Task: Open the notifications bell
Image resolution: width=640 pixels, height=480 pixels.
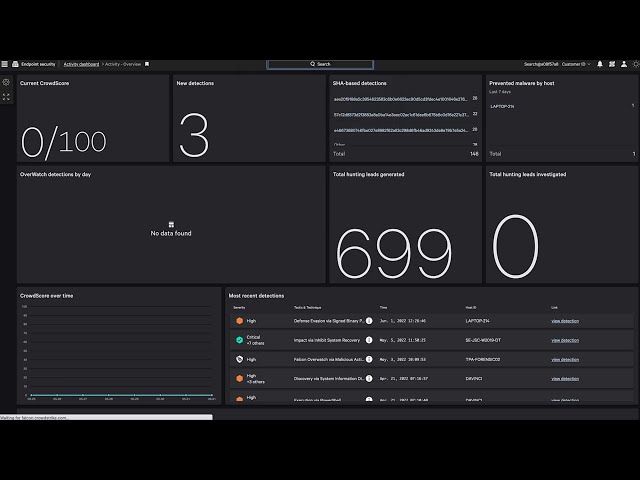Action: click(x=600, y=64)
